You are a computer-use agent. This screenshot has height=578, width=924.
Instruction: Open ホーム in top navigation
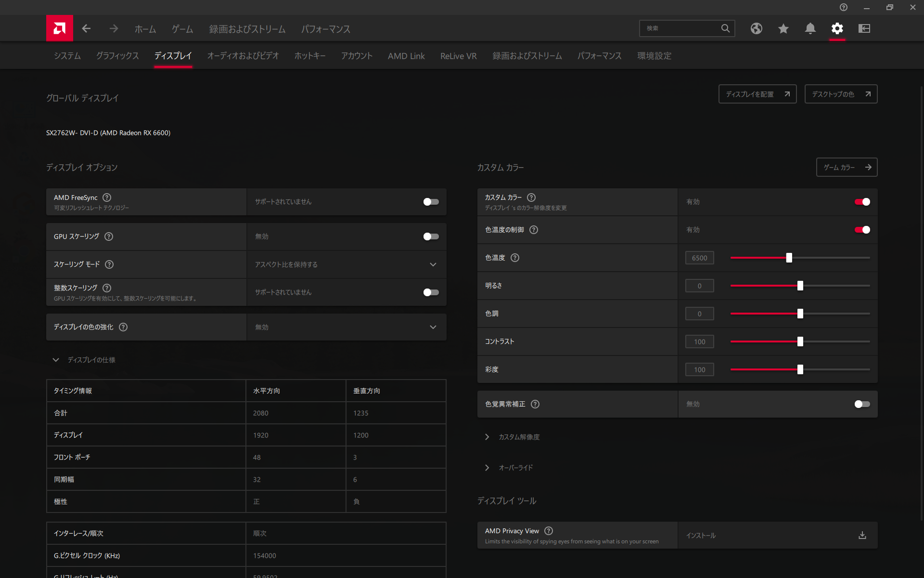coord(145,29)
